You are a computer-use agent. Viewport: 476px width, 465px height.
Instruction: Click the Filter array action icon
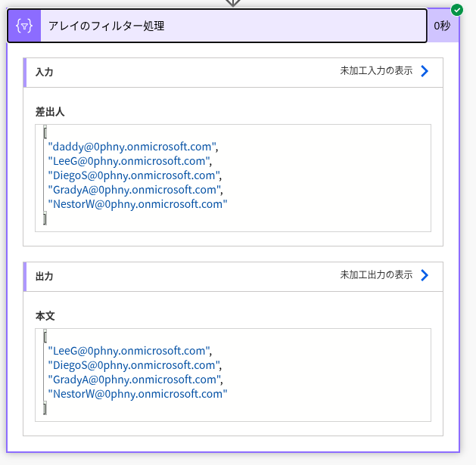point(24,26)
